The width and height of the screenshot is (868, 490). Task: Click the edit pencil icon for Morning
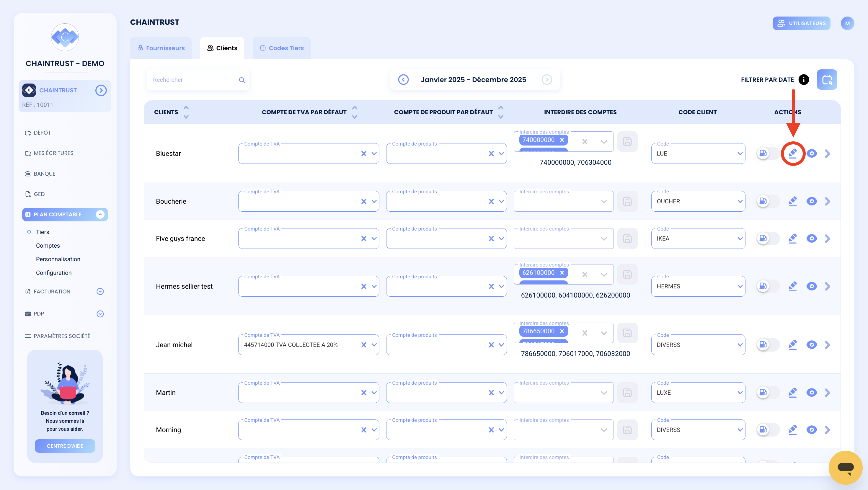792,430
